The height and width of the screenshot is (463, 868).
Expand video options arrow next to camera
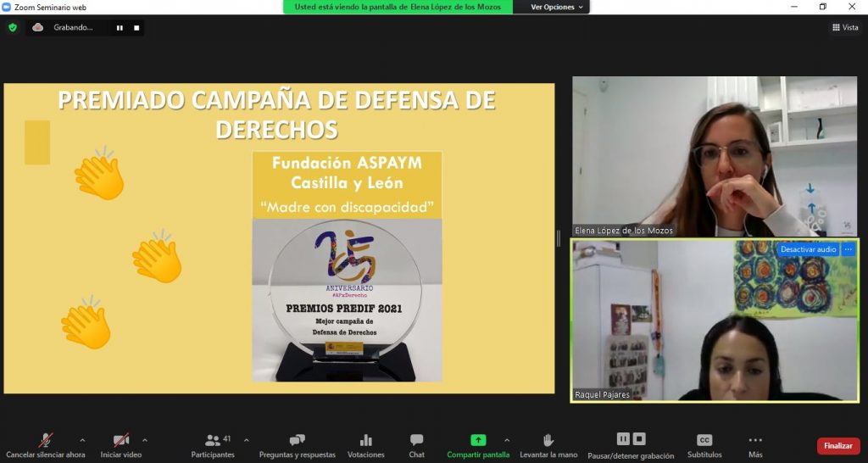point(144,440)
